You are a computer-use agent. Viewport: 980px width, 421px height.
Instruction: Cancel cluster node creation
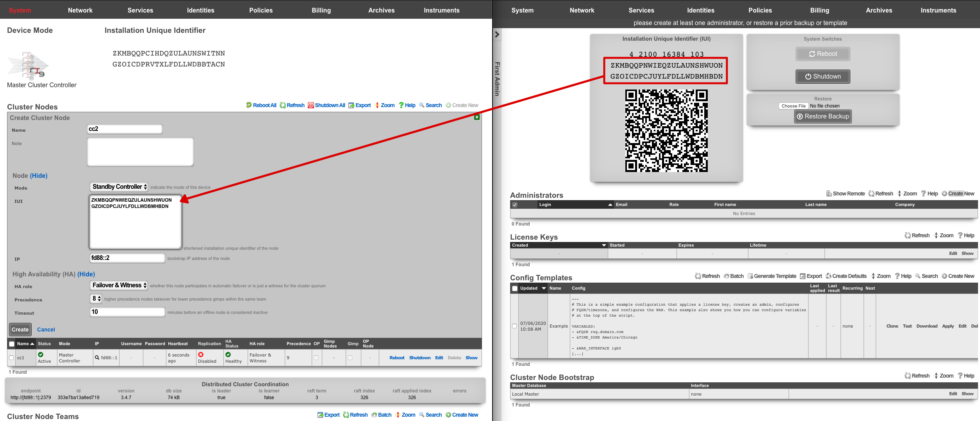coord(46,330)
